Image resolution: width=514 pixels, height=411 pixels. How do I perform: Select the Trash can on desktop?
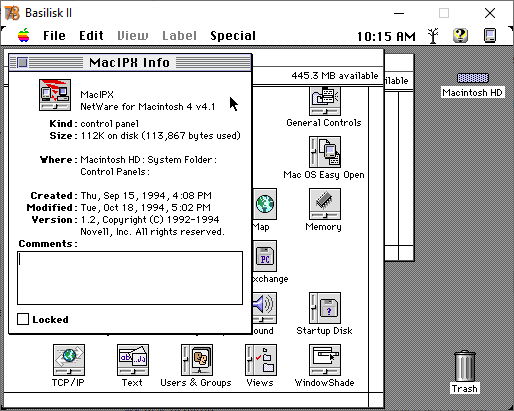coord(465,366)
